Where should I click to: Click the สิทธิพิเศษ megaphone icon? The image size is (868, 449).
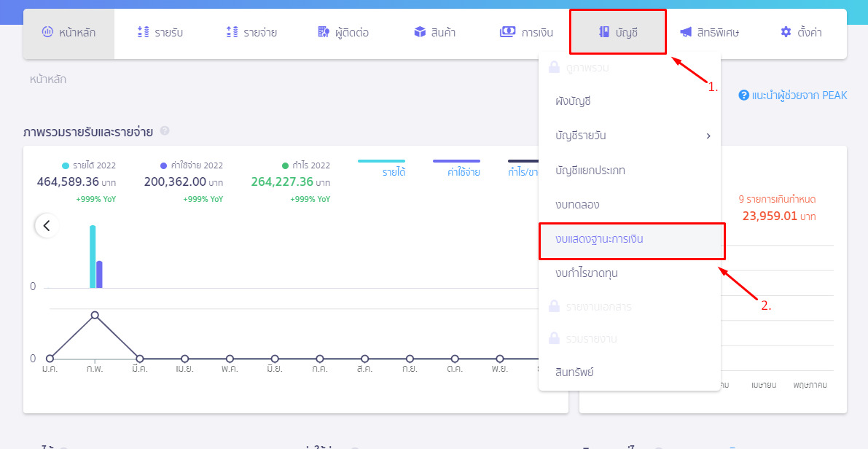(686, 32)
